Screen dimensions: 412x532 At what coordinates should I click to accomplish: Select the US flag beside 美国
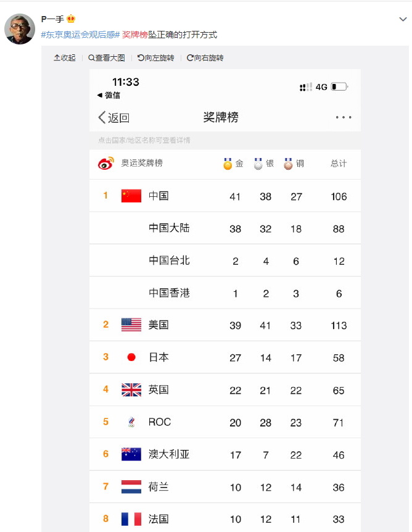coord(131,325)
